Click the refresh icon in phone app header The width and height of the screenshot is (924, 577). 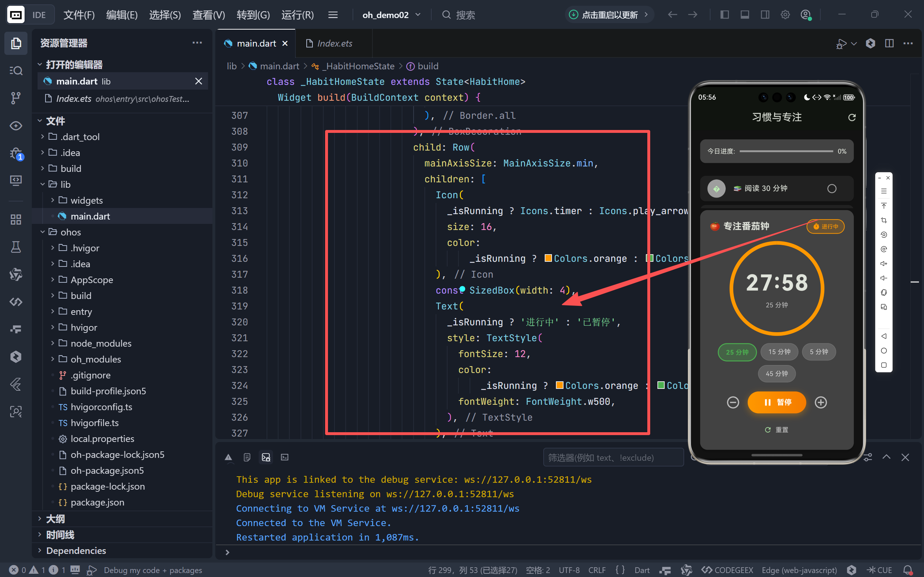click(x=852, y=117)
